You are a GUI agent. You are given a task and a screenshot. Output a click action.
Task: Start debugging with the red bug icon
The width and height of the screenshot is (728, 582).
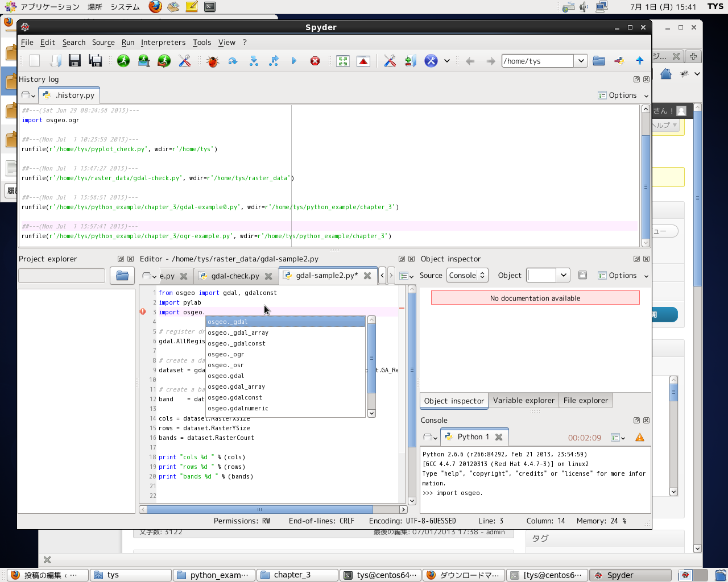[x=213, y=61]
